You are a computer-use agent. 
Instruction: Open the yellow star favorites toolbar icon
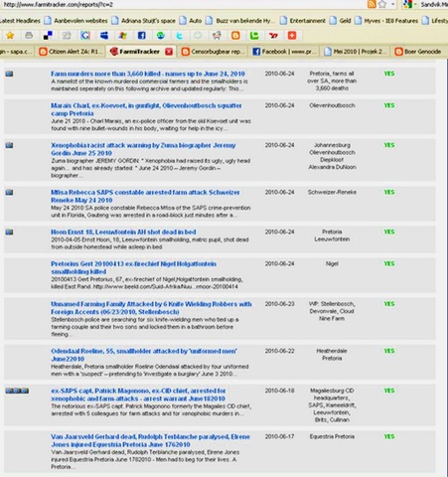(x=10, y=35)
